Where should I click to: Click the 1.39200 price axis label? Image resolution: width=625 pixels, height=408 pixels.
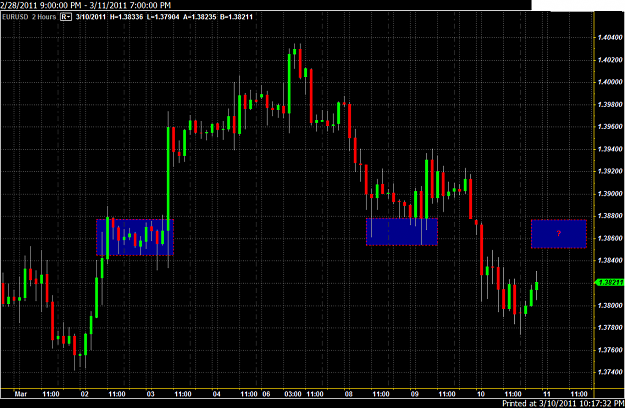tap(610, 171)
